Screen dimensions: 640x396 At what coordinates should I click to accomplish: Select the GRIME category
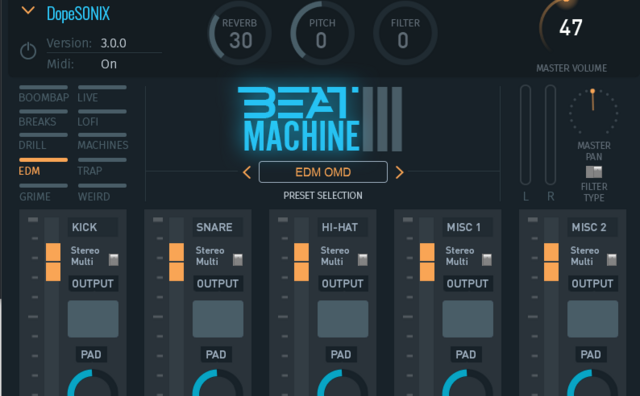(x=43, y=193)
